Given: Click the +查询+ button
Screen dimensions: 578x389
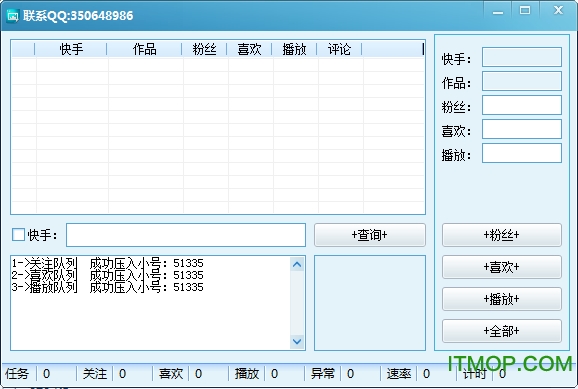Looking at the screenshot, I should pyautogui.click(x=370, y=235).
